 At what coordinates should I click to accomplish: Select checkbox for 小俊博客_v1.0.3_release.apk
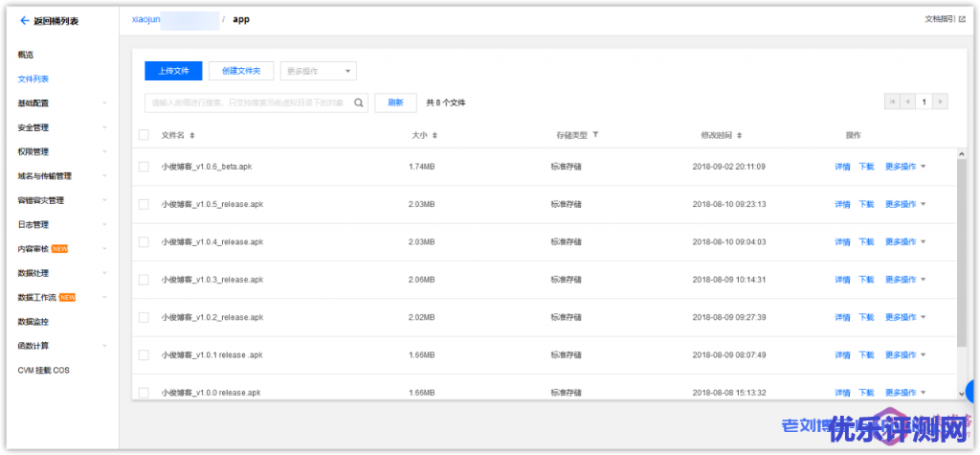pos(144,280)
